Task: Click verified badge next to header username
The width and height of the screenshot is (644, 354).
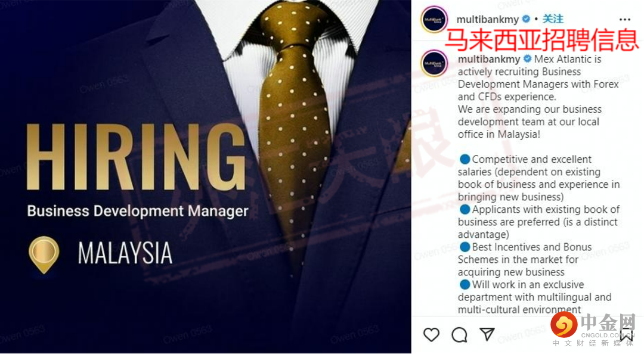Action: 526,19
